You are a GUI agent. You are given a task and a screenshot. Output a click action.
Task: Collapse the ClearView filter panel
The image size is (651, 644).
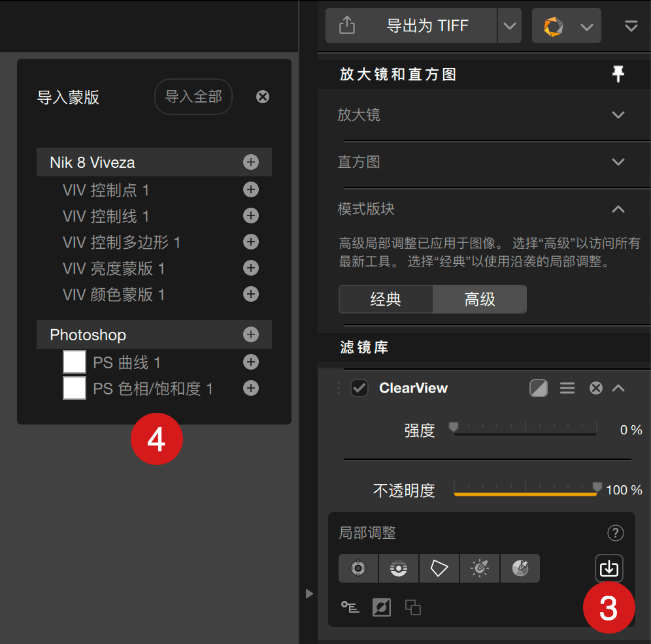click(618, 388)
